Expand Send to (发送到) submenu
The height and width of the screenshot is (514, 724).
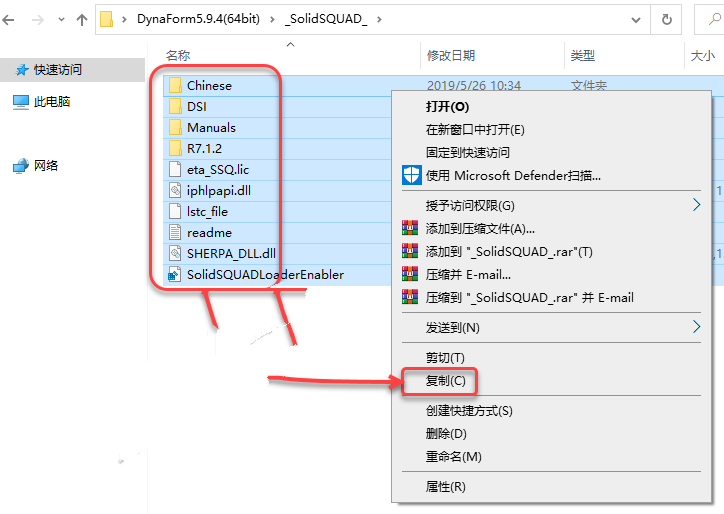coord(551,327)
